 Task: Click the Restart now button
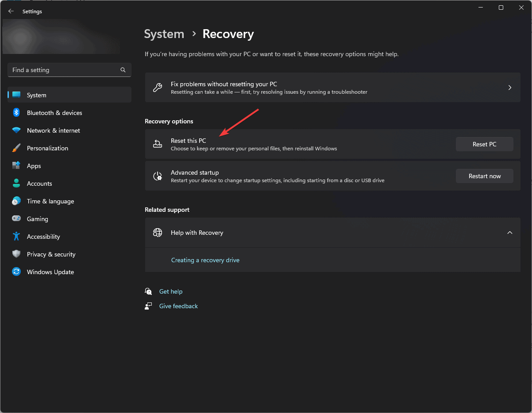[484, 176]
